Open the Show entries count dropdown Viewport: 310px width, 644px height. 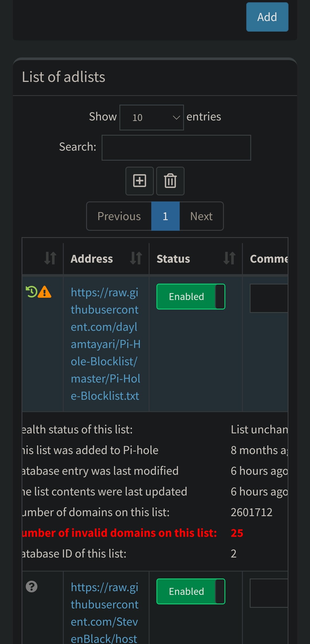coord(152,117)
